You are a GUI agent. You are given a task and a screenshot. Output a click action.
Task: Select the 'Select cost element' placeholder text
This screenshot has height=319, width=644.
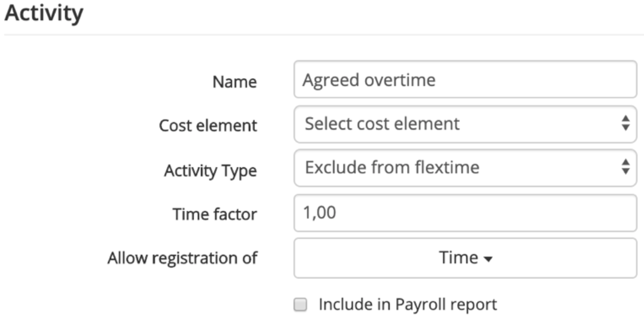[382, 124]
